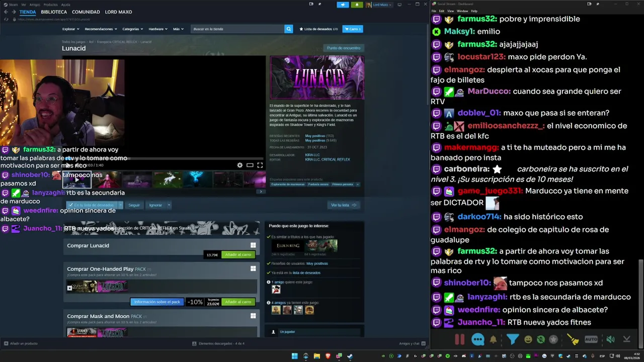Open the blue funnel filter in Social Stream

coord(512,339)
